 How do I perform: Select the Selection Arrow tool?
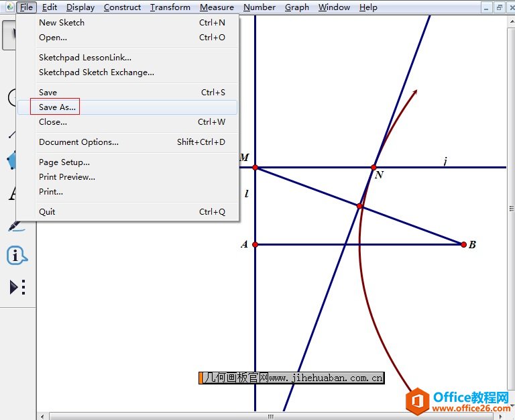click(x=9, y=35)
